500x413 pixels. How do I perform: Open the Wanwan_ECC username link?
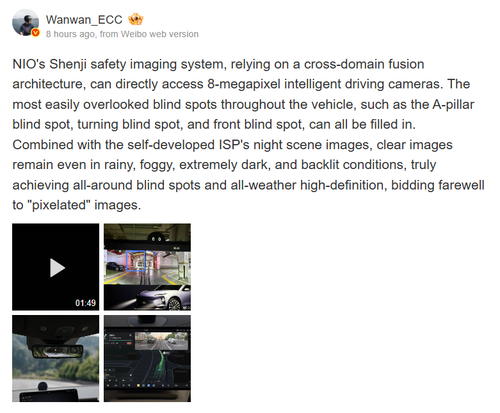(x=84, y=20)
